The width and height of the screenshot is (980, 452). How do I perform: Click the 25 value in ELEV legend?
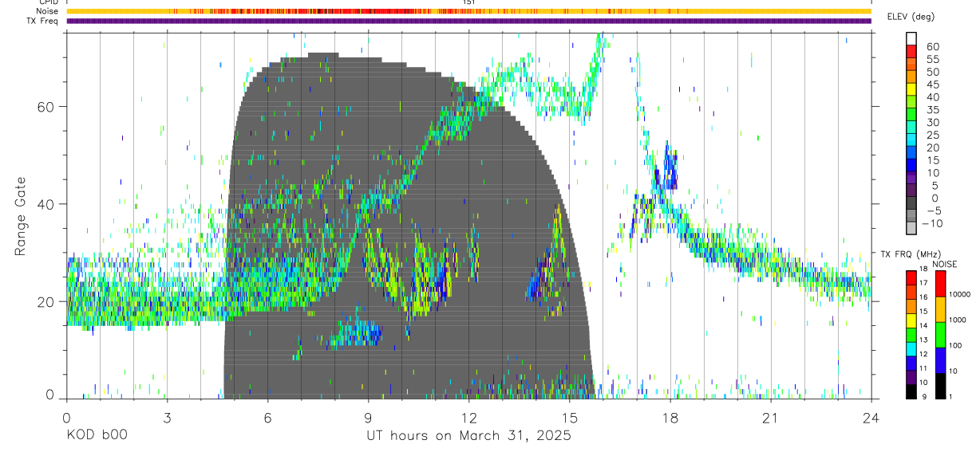(932, 136)
